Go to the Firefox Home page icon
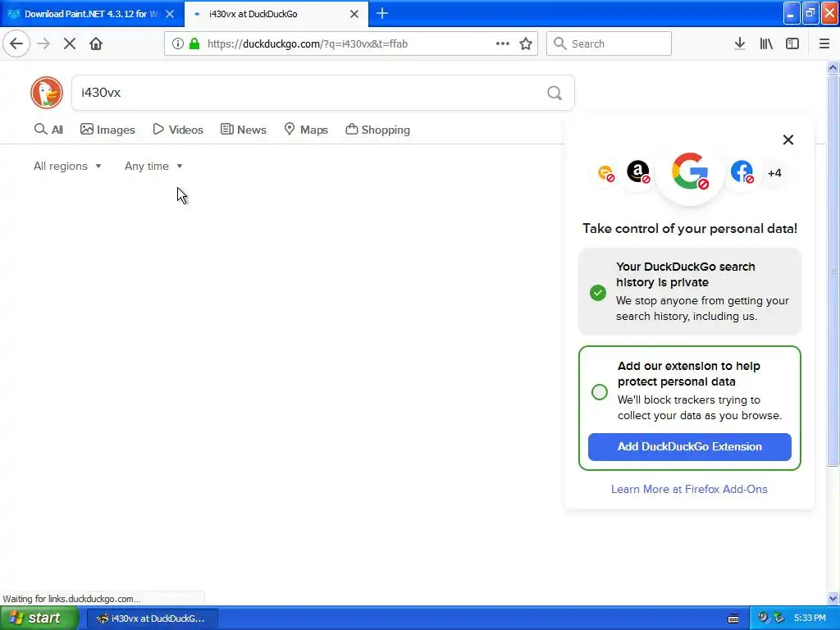The width and height of the screenshot is (840, 630). pyautogui.click(x=96, y=43)
